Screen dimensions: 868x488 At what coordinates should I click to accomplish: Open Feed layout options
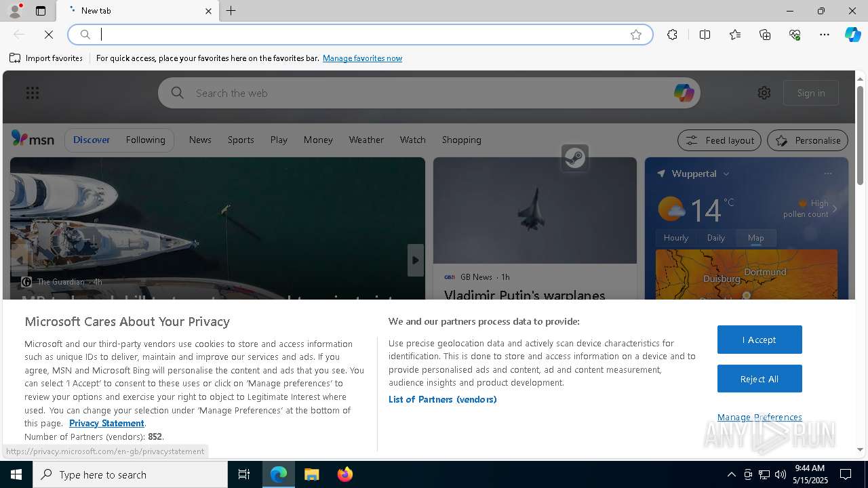[x=719, y=140]
